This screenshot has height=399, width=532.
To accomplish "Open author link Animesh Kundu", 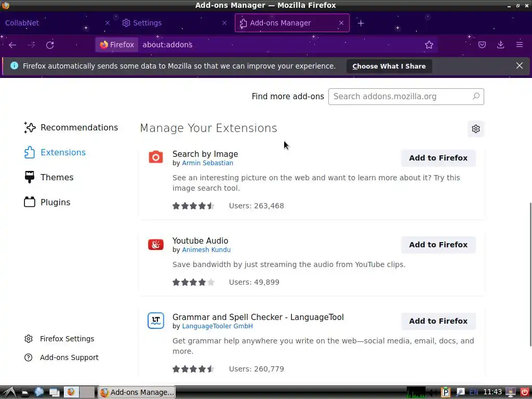I will [206, 250].
